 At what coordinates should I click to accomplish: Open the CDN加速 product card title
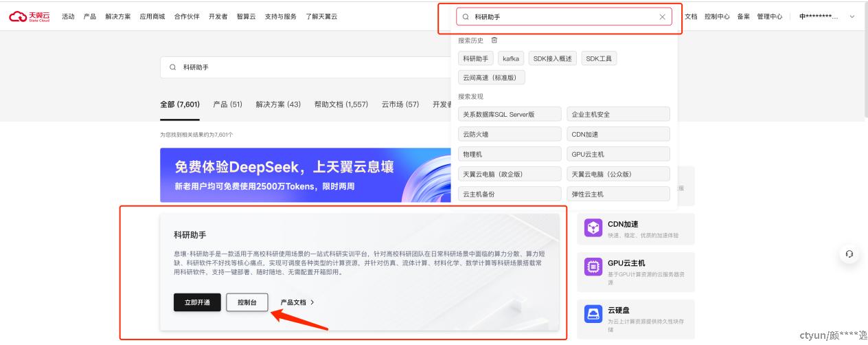click(x=623, y=224)
